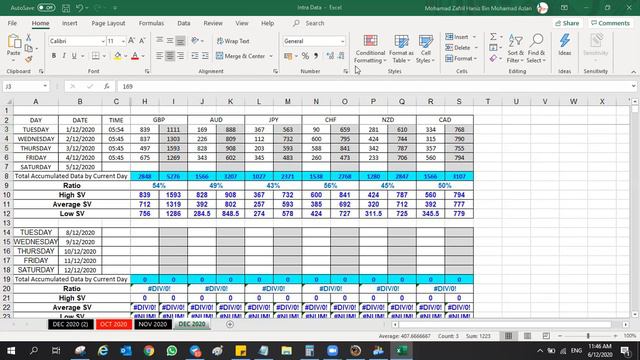Collapse the ribbon with chevron
The width and height of the screenshot is (640, 360).
[x=633, y=71]
